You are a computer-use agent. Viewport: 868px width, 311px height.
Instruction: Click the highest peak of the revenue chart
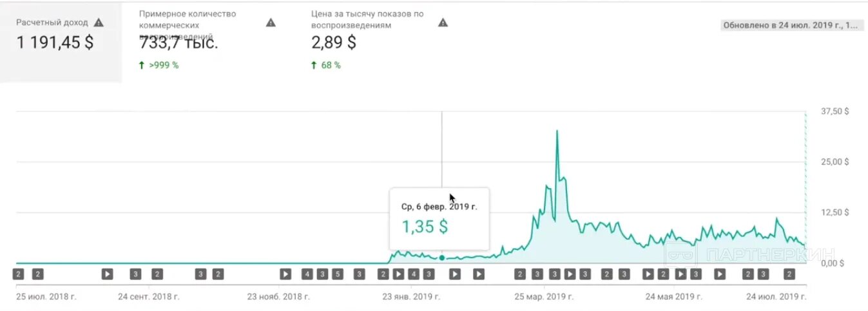tap(557, 131)
